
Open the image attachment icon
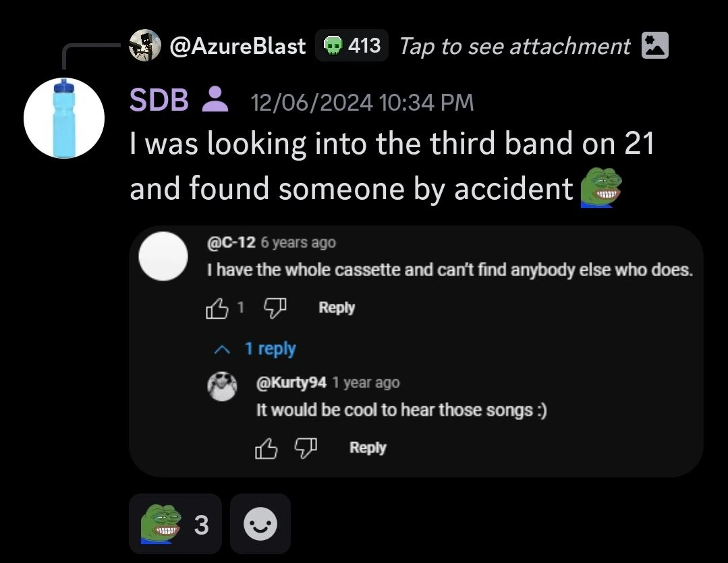pyautogui.click(x=654, y=46)
